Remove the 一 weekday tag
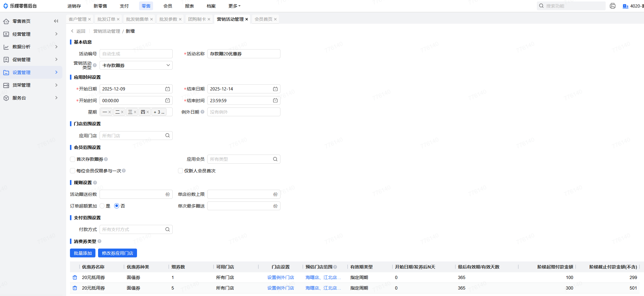This screenshot has width=644, height=296. pyautogui.click(x=109, y=112)
